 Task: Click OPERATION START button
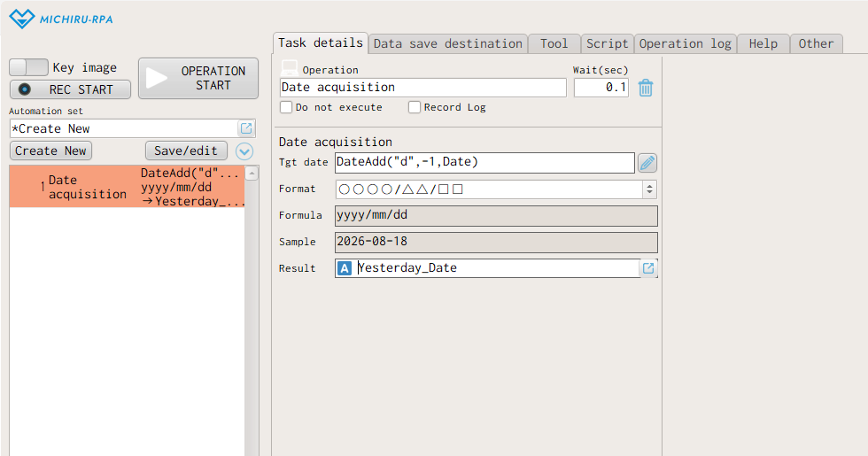tap(198, 78)
